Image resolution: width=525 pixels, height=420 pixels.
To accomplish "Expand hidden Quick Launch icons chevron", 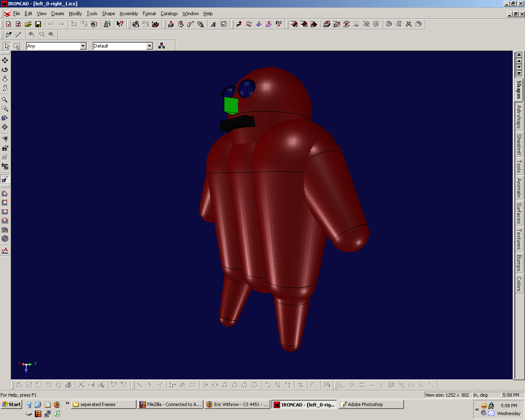I will tap(68, 404).
